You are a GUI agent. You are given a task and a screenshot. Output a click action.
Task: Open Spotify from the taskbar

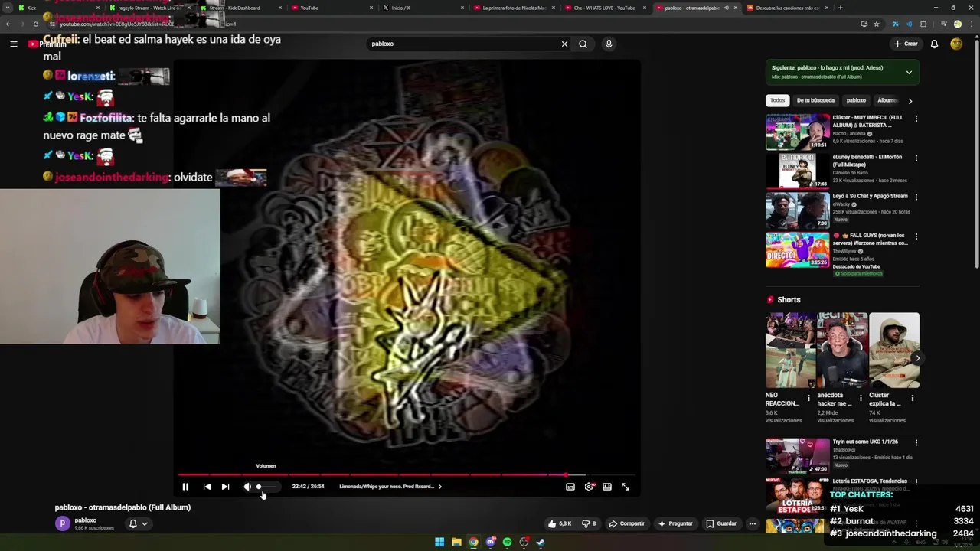[507, 542]
